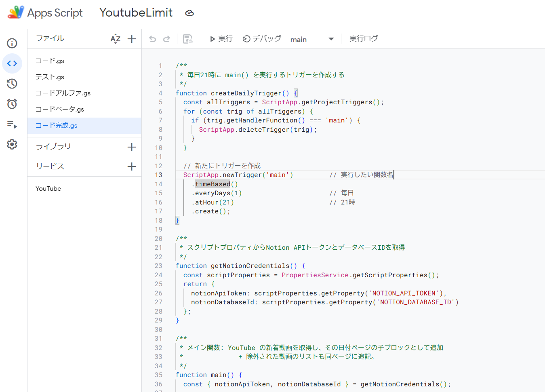Click line number 13 in gutter
545x392 pixels.
click(x=158, y=175)
